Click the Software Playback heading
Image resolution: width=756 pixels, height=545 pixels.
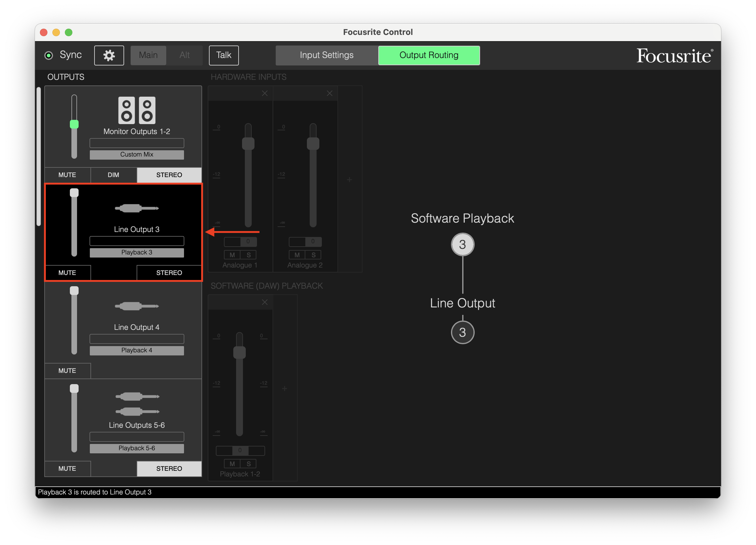point(462,218)
